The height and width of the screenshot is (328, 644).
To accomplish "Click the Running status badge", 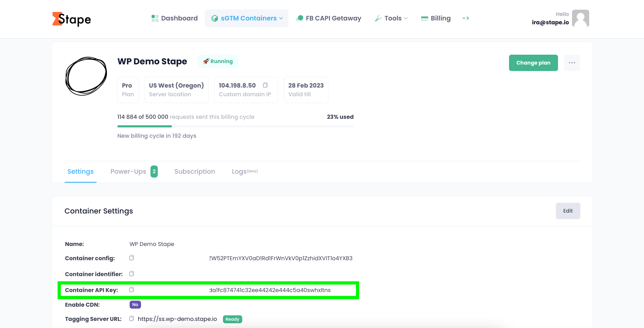I will pos(218,61).
